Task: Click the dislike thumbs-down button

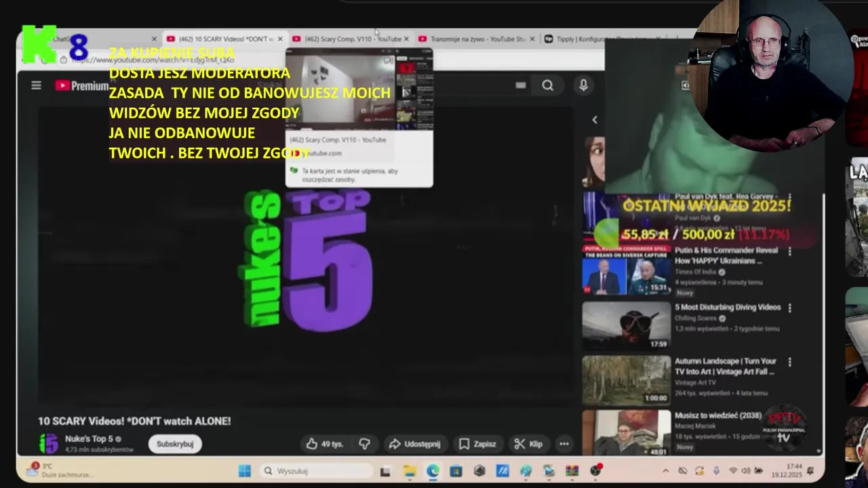Action: (364, 444)
